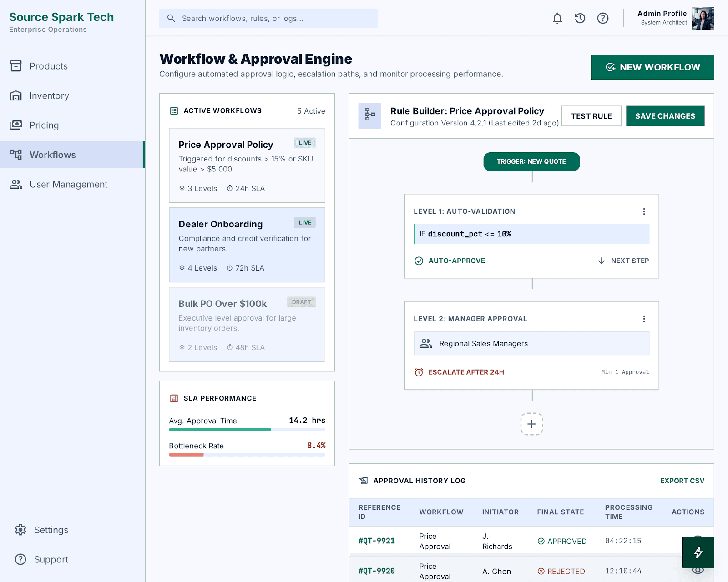Click the "5 Active" count text
This screenshot has height=582, width=728.
coord(311,111)
